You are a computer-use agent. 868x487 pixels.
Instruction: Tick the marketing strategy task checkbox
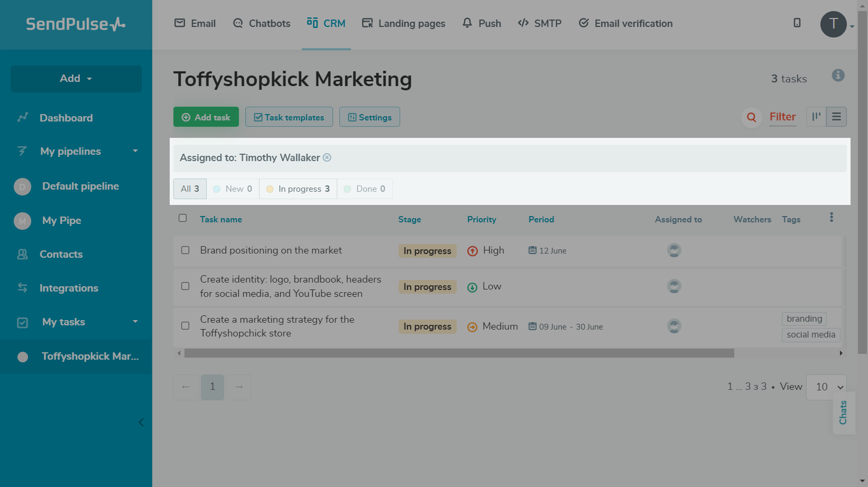(x=186, y=326)
